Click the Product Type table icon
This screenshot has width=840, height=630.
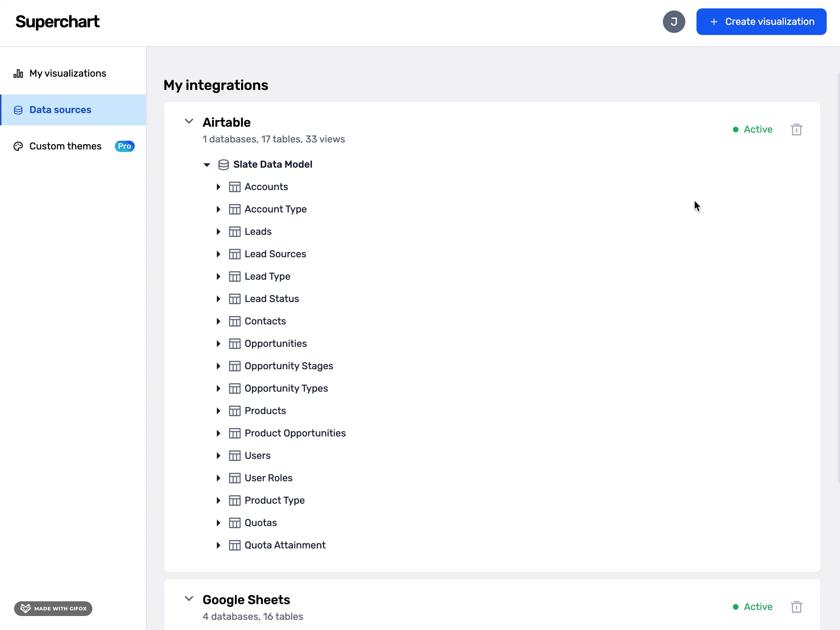[x=235, y=500]
